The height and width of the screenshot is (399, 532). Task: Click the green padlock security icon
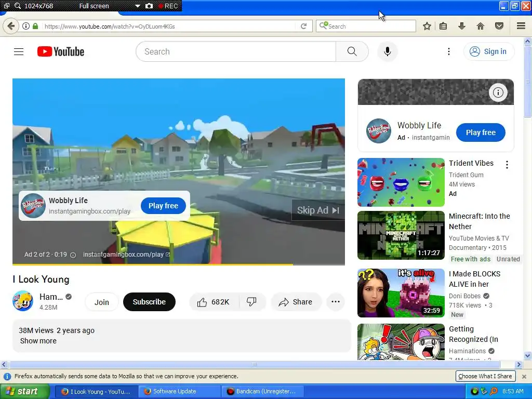click(35, 26)
